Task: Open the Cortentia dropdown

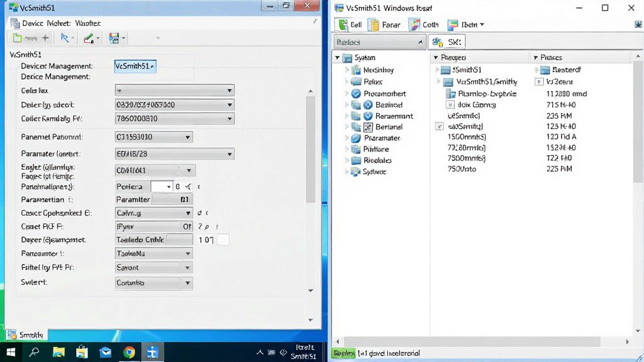Action: pos(153,283)
